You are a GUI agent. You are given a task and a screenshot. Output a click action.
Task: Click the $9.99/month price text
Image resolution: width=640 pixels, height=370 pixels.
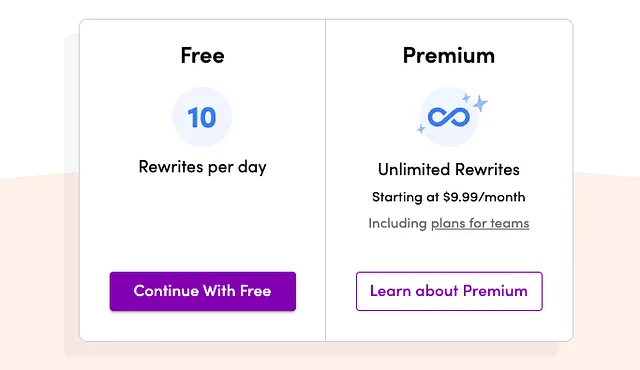point(484,197)
